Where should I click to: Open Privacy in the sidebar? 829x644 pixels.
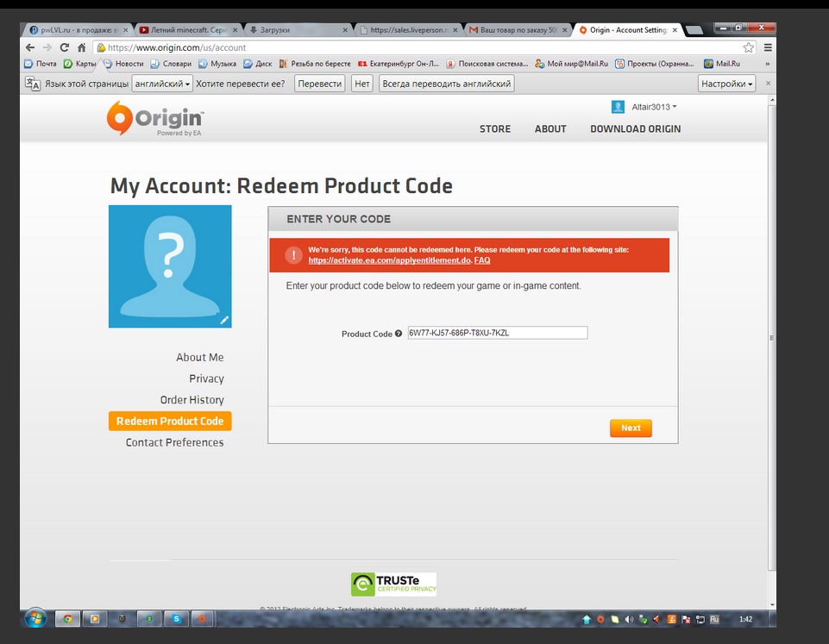click(x=206, y=378)
